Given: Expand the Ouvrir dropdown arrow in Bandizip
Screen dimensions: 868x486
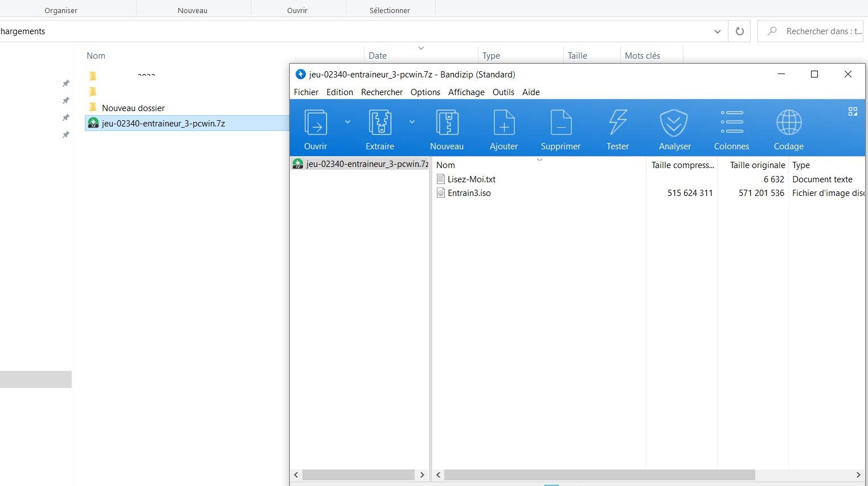Looking at the screenshot, I should click(x=347, y=122).
